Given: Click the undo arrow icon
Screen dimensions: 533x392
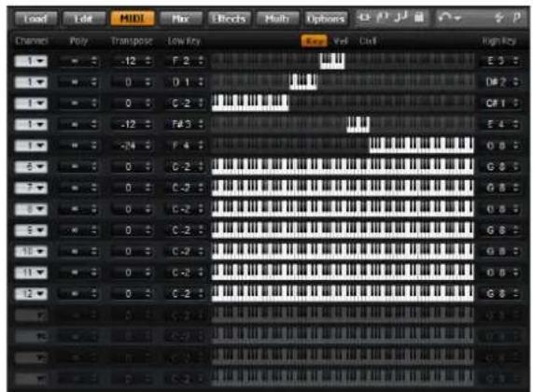Looking at the screenshot, I should coord(445,18).
